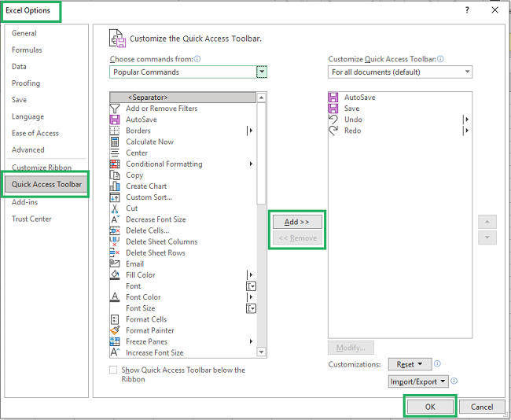
Task: Select the Freeze Panes icon
Action: [x=115, y=341]
